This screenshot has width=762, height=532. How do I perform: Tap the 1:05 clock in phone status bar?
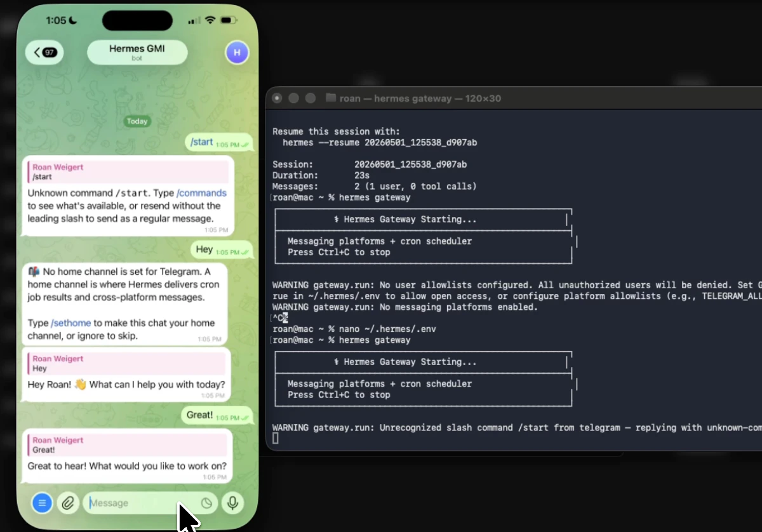click(56, 20)
